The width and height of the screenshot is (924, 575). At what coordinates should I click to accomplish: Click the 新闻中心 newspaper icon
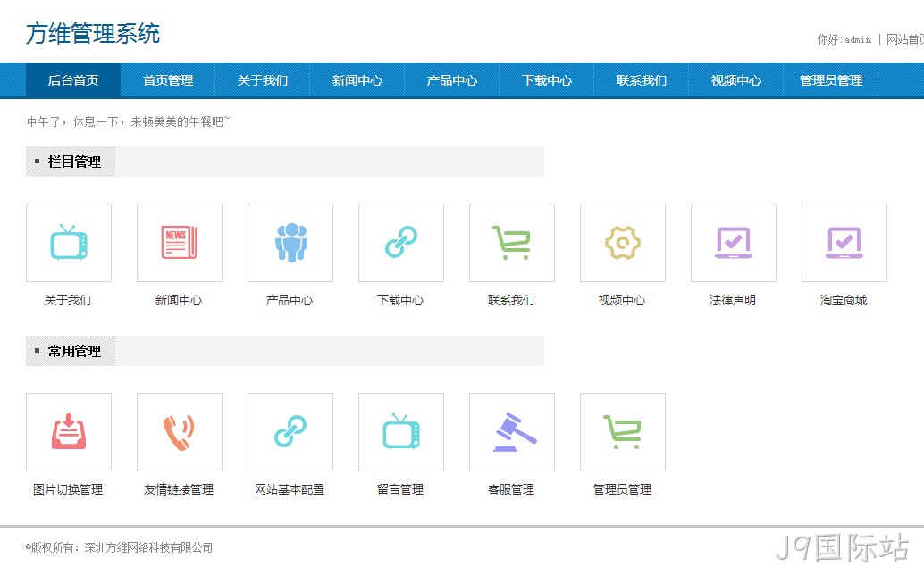click(x=179, y=243)
